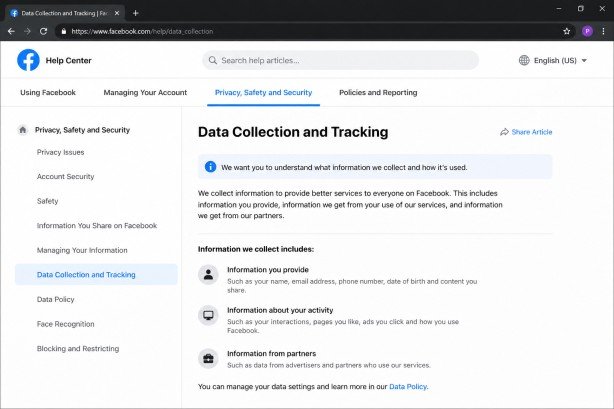
Task: Expand the English (US) language dropdown arrow
Action: (x=584, y=60)
